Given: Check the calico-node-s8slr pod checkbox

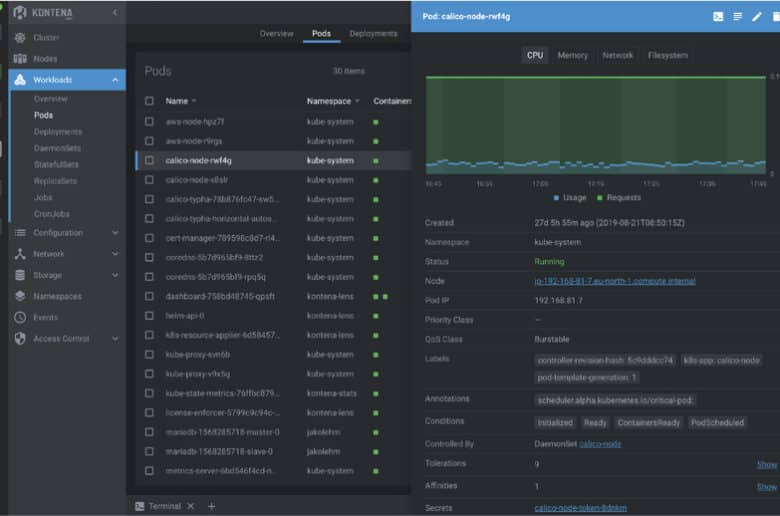Looking at the screenshot, I should coord(149,180).
